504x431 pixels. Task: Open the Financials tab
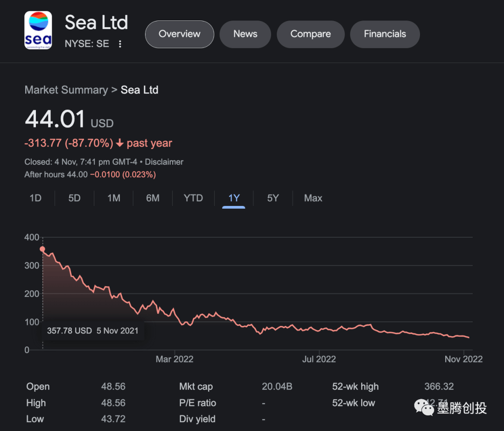(385, 34)
